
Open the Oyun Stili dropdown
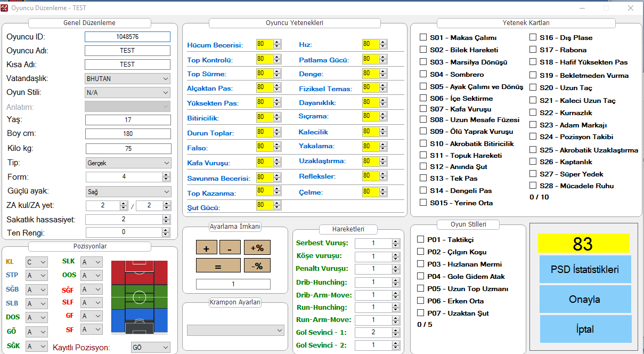click(128, 92)
